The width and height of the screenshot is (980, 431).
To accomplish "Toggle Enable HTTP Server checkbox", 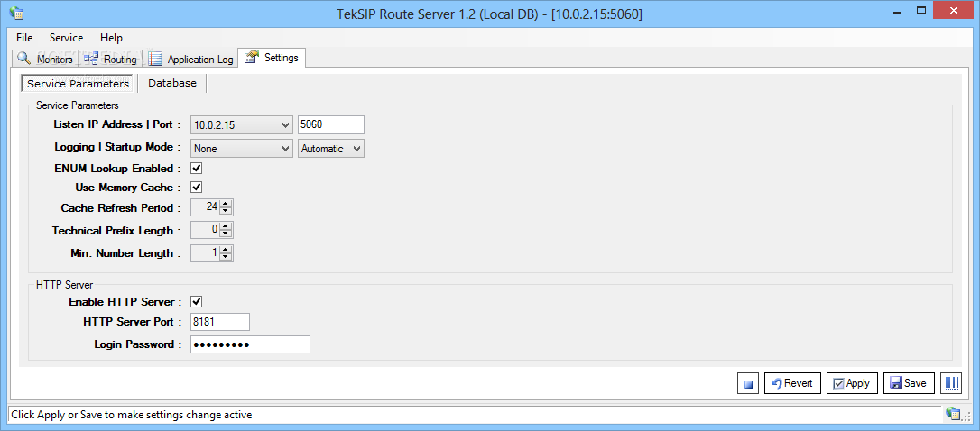I will [196, 302].
